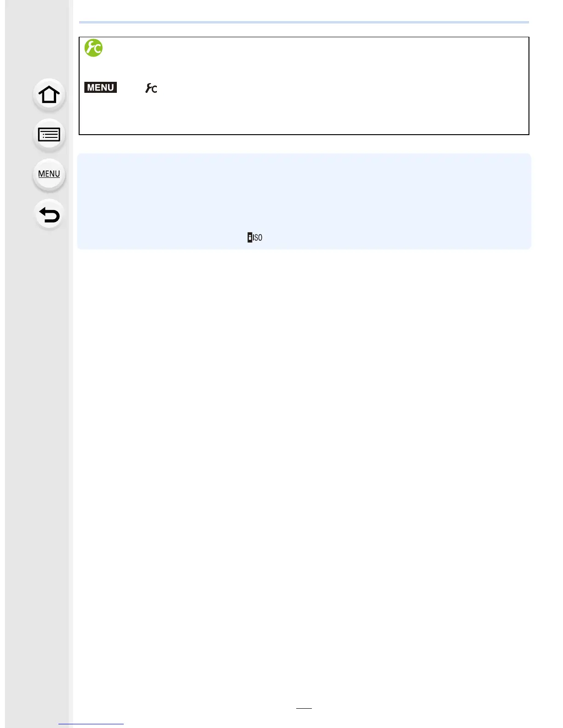
Task: Click the curved arrow head of back button
Action: pos(43,211)
